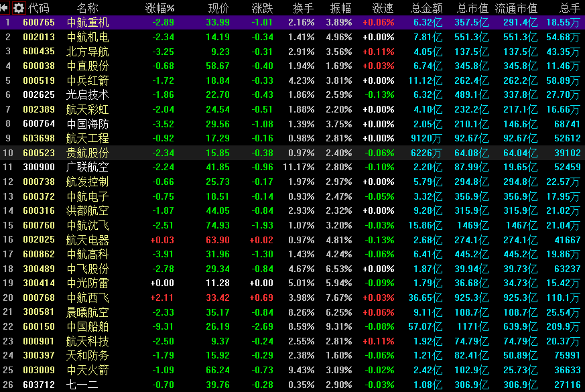Click stock code 600435
Screen dimensions: 585x392
click(39, 52)
